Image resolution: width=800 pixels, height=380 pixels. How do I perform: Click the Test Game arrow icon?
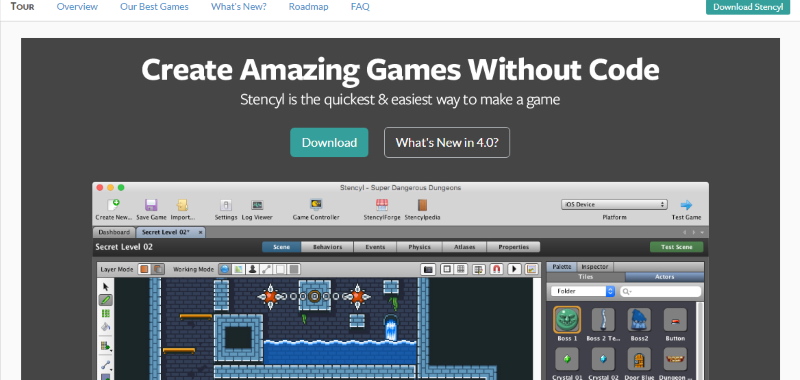[x=686, y=205]
